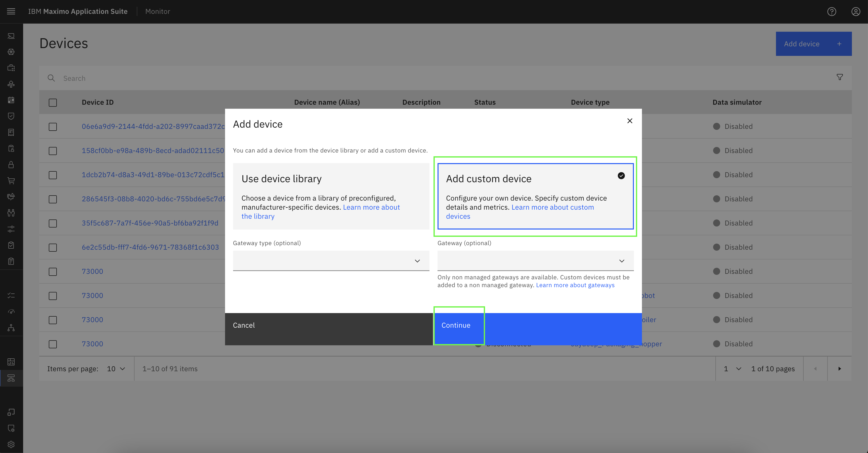
Task: Click the shield checkmark sidebar icon
Action: click(11, 116)
